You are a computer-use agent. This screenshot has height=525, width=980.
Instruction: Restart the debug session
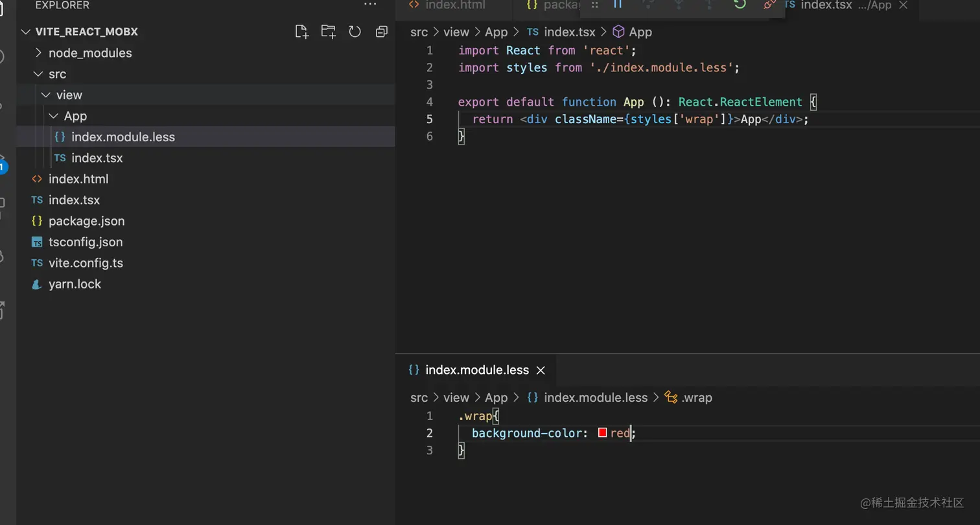pyautogui.click(x=740, y=5)
